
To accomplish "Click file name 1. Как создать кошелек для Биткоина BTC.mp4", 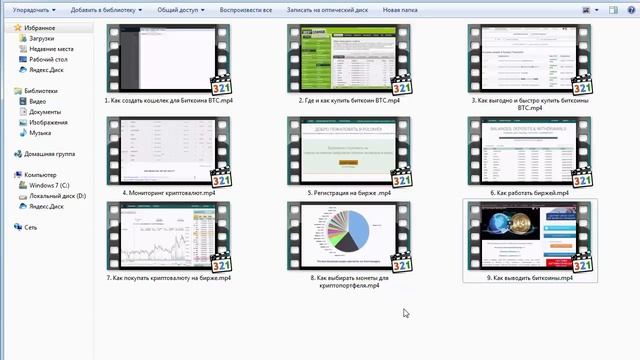I will [169, 100].
